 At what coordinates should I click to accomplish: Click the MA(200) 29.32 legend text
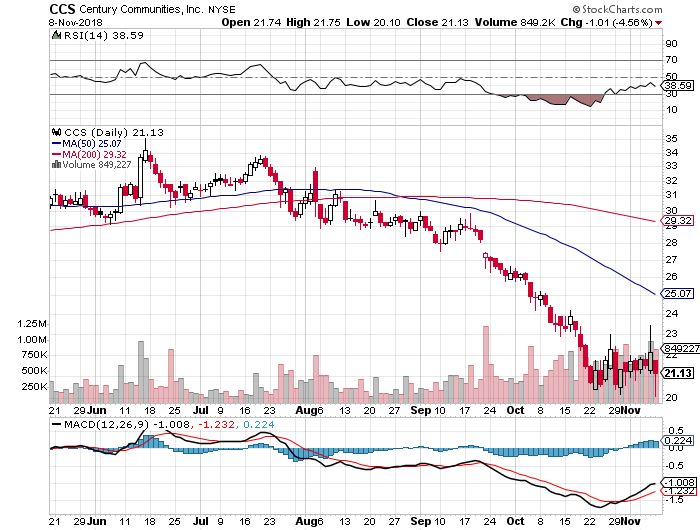click(x=94, y=154)
